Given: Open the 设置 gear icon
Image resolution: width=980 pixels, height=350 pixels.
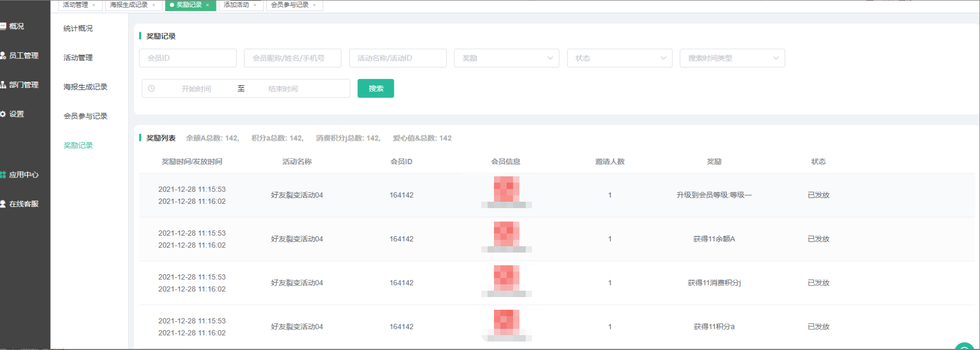Looking at the screenshot, I should [x=3, y=114].
